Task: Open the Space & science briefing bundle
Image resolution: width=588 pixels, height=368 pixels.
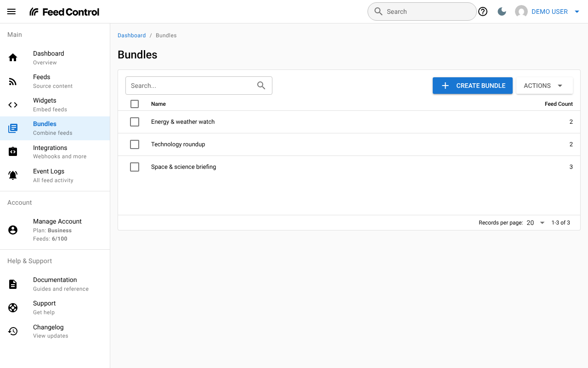Action: click(x=184, y=167)
